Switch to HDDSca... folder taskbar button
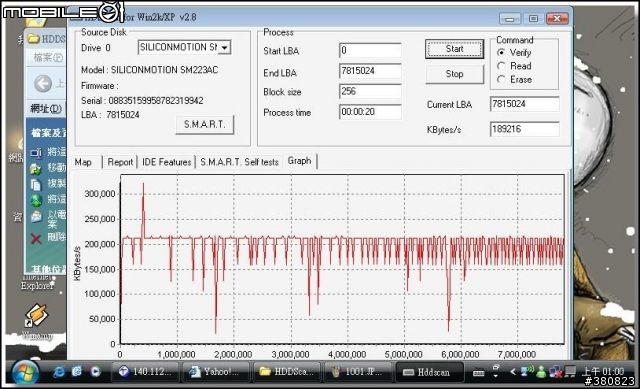This screenshot has height=389, width=640. click(287, 372)
